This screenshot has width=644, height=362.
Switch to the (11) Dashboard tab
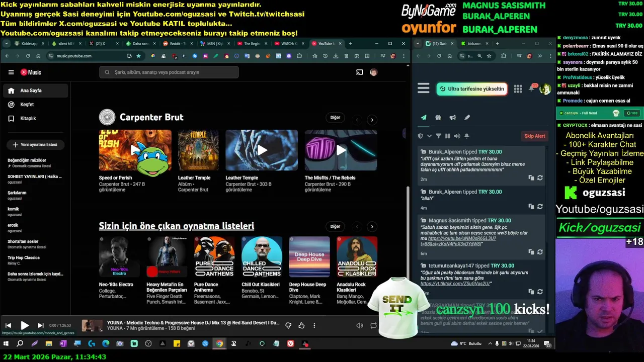coord(439,44)
